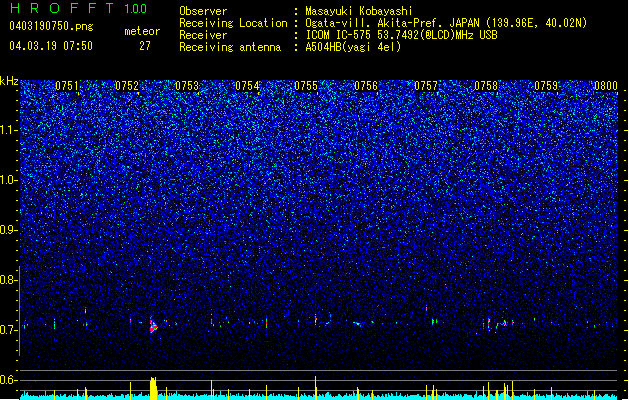629x400 pixels.
Task: Click the Receiver label
Action: click(203, 35)
